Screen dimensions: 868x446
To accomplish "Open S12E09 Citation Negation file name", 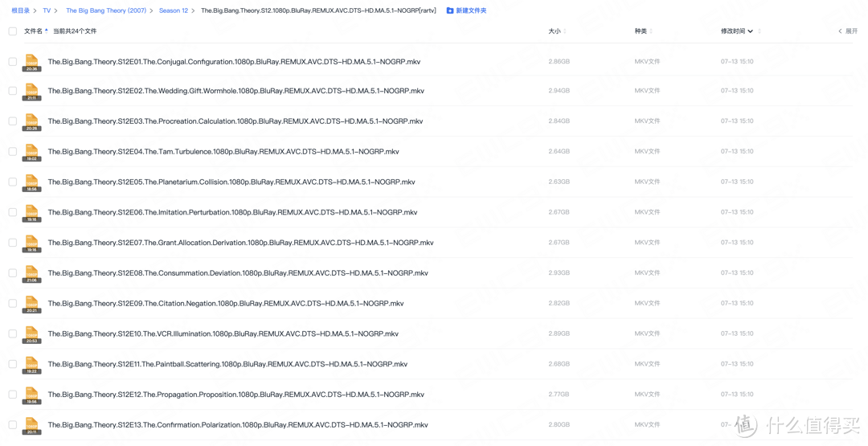I will tap(226, 304).
